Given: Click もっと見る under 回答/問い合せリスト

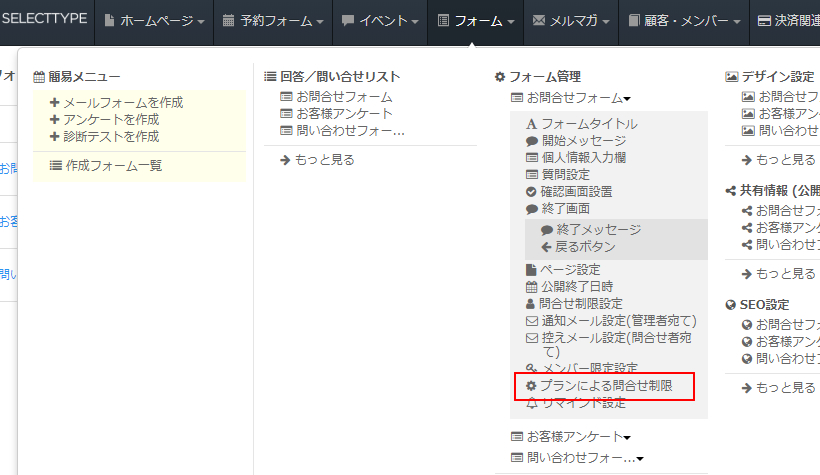Looking at the screenshot, I should pyautogui.click(x=317, y=159).
